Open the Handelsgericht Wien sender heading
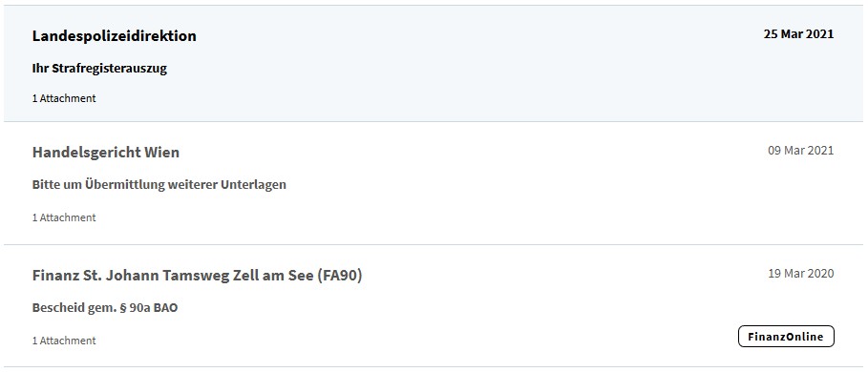This screenshot has width=868, height=372. coord(106,152)
